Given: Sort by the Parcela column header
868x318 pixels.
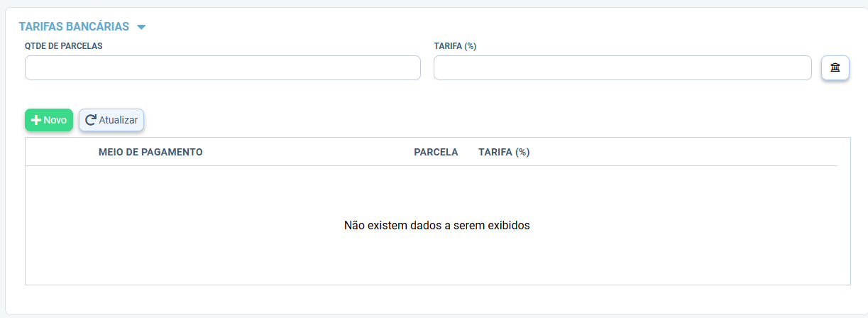Looking at the screenshot, I should pyautogui.click(x=436, y=152).
